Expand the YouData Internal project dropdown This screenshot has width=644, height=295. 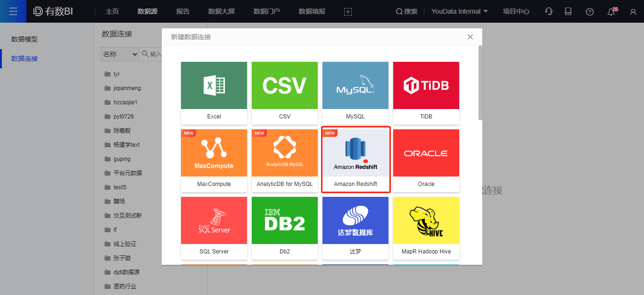[460, 11]
